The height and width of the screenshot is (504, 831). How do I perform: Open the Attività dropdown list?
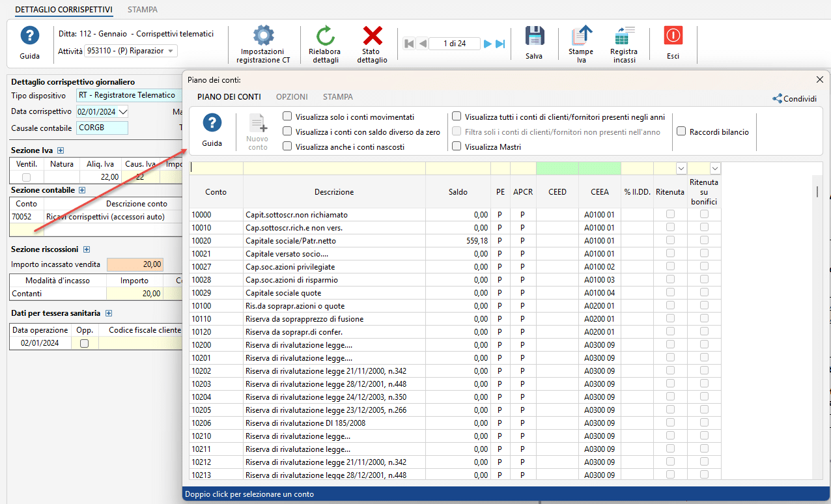coord(171,51)
